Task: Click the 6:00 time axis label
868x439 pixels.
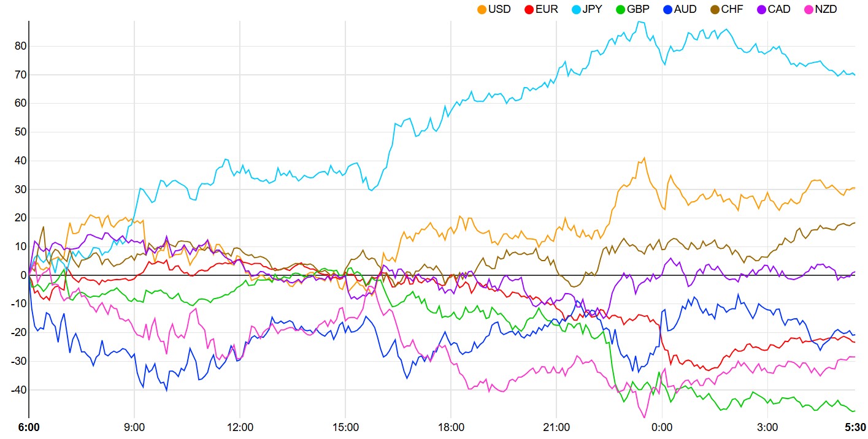Action: pos(29,427)
